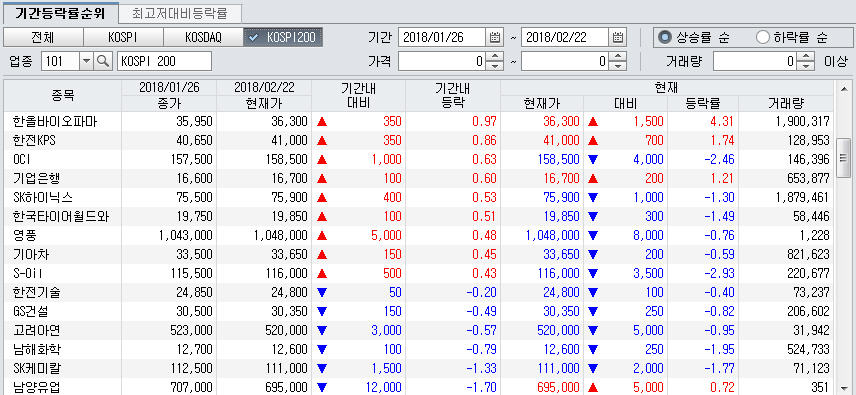Select the SK케미칼 stock row
This screenshot has height=395, width=856.
click(x=419, y=368)
